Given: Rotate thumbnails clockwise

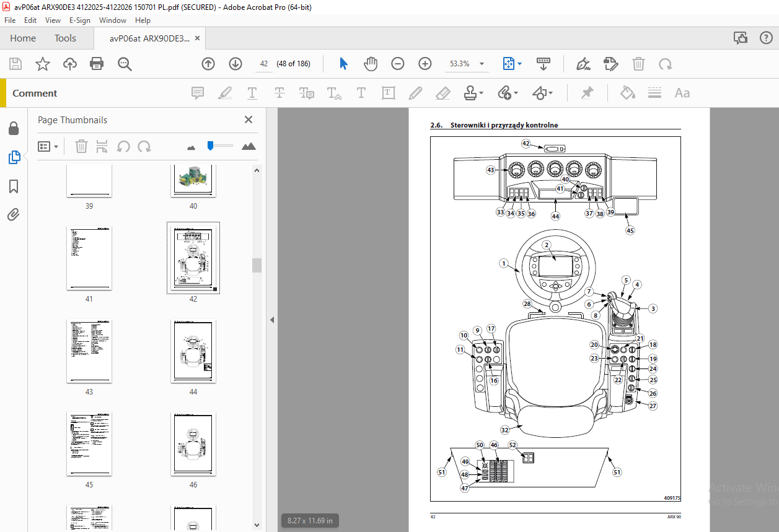Looking at the screenshot, I should (x=144, y=147).
